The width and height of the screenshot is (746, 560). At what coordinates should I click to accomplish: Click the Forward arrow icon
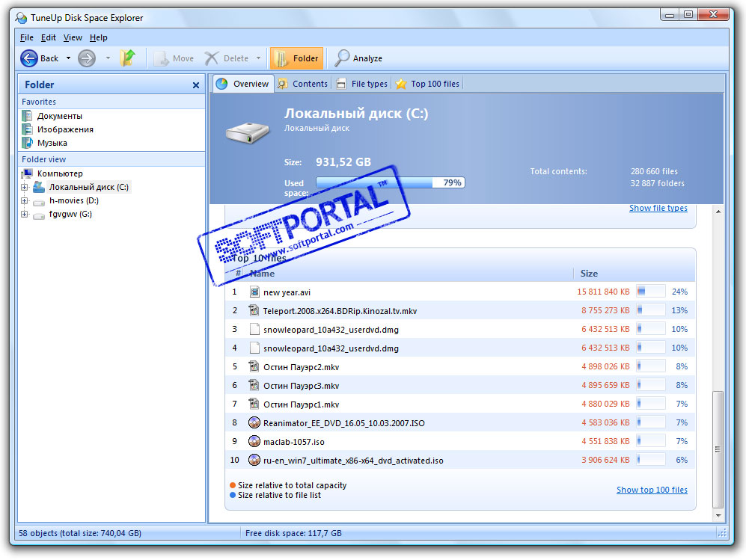(x=87, y=58)
